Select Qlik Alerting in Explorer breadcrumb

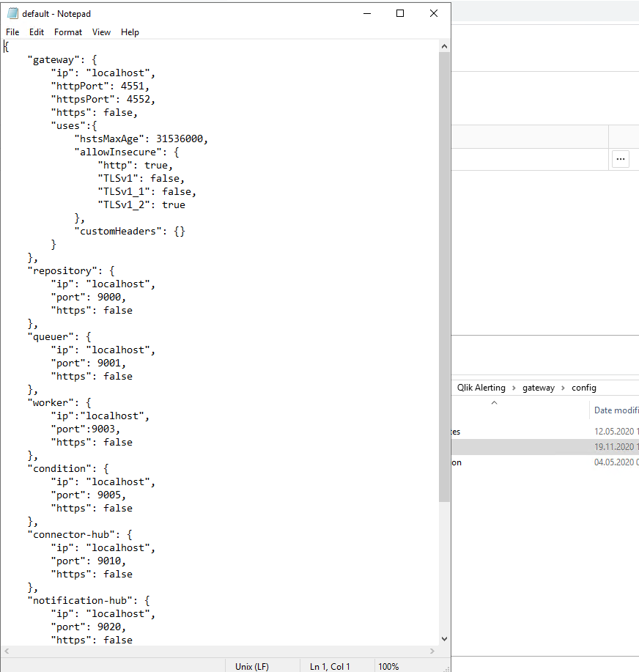click(x=481, y=388)
